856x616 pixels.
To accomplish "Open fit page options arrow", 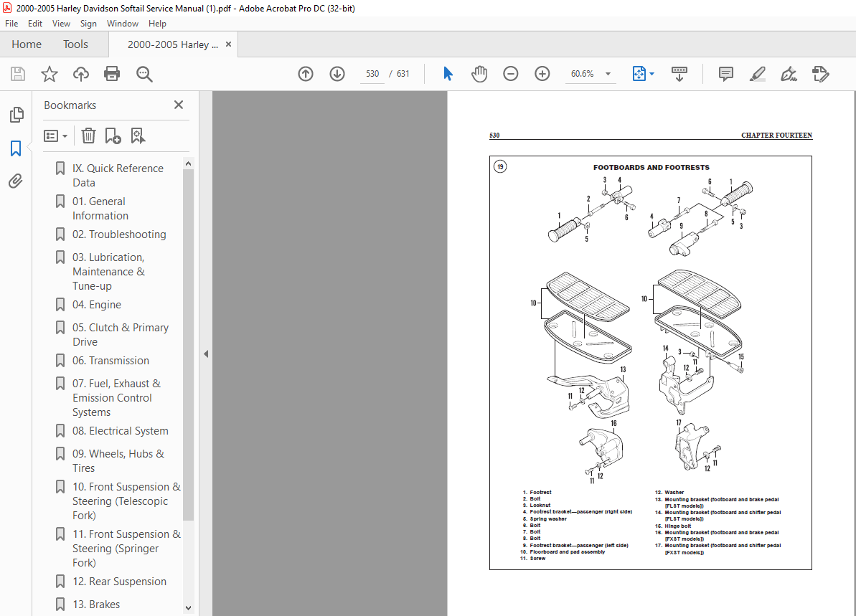I will pos(652,74).
